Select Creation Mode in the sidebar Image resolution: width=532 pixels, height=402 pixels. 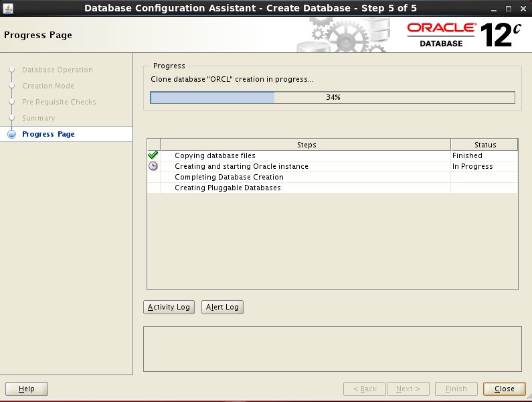(48, 86)
